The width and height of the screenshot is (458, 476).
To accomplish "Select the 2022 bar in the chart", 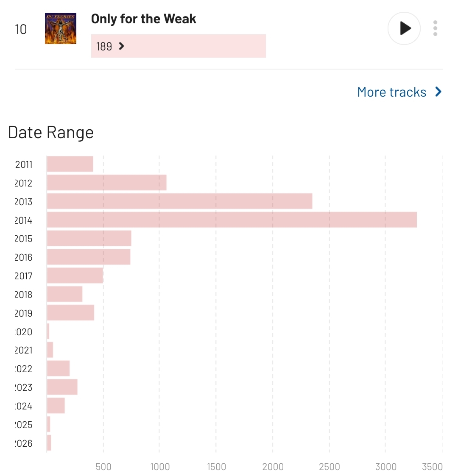I will click(58, 368).
